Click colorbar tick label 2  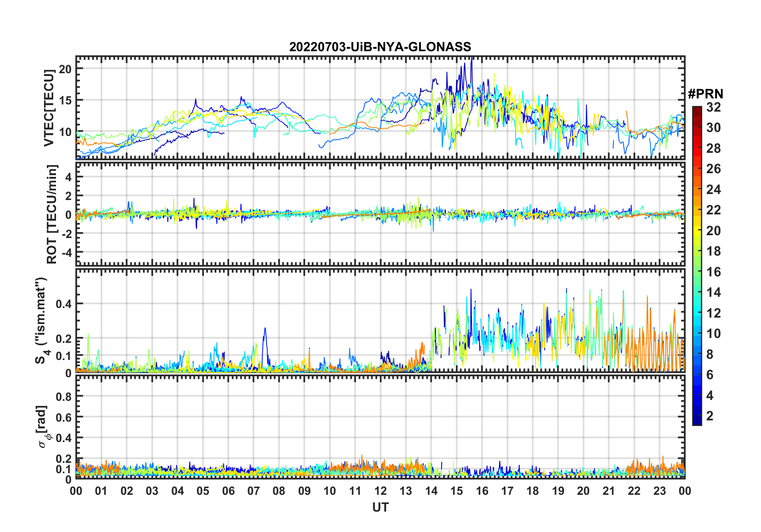[710, 416]
